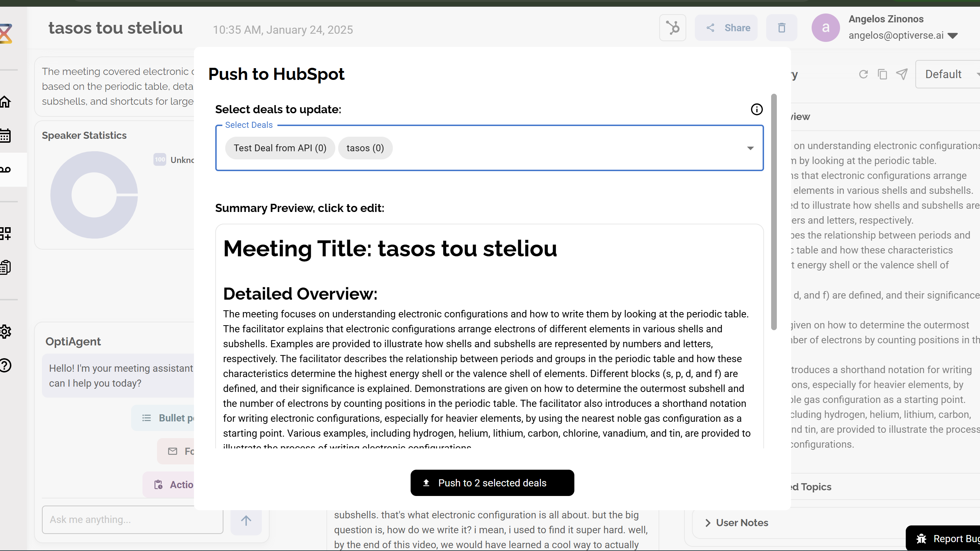The width and height of the screenshot is (980, 551).
Task: Click the trash delete icon
Action: [781, 28]
